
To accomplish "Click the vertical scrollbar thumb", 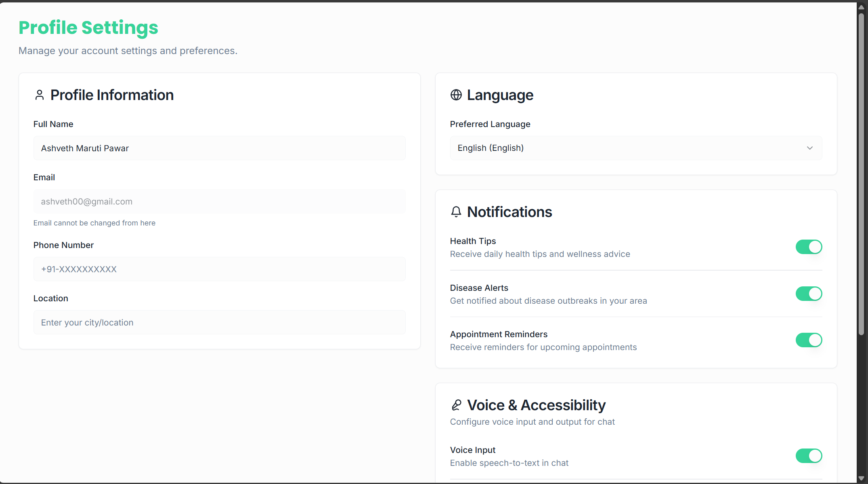I will (x=861, y=173).
